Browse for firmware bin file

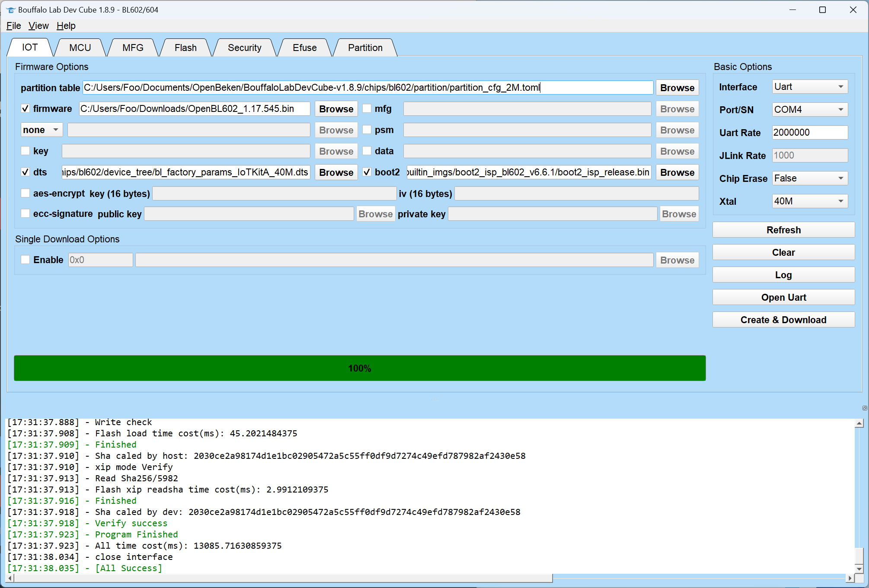click(x=336, y=109)
